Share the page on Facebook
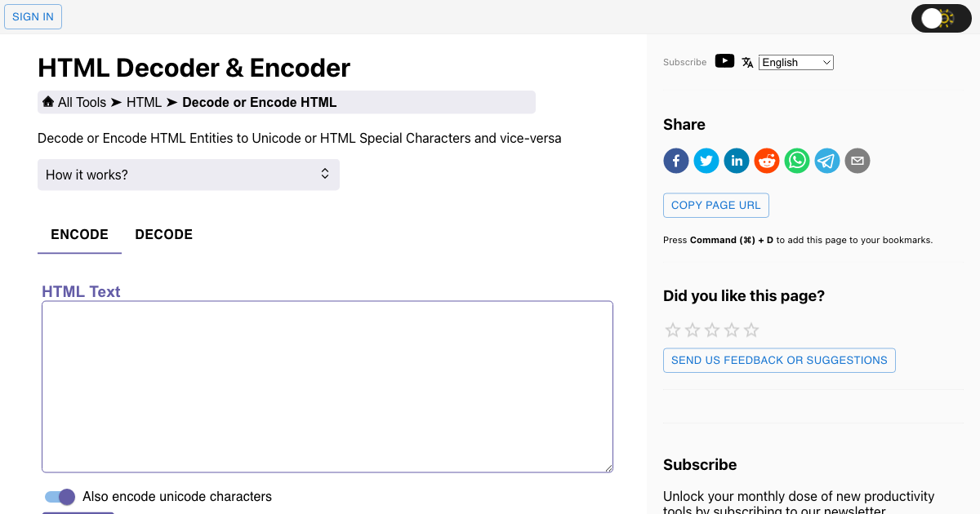 click(x=675, y=161)
